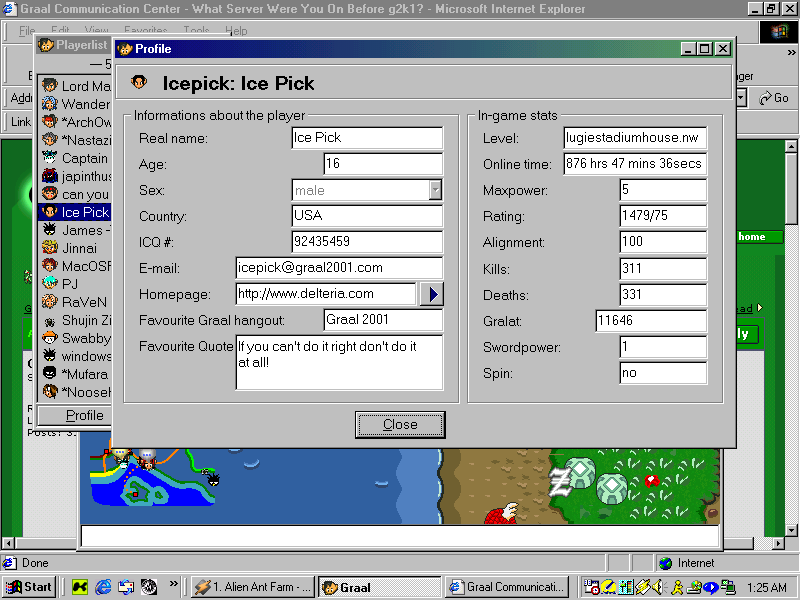Image resolution: width=800 pixels, height=600 pixels.
Task: Click the browser vertical scrollbar down arrow
Action: click(x=791, y=531)
